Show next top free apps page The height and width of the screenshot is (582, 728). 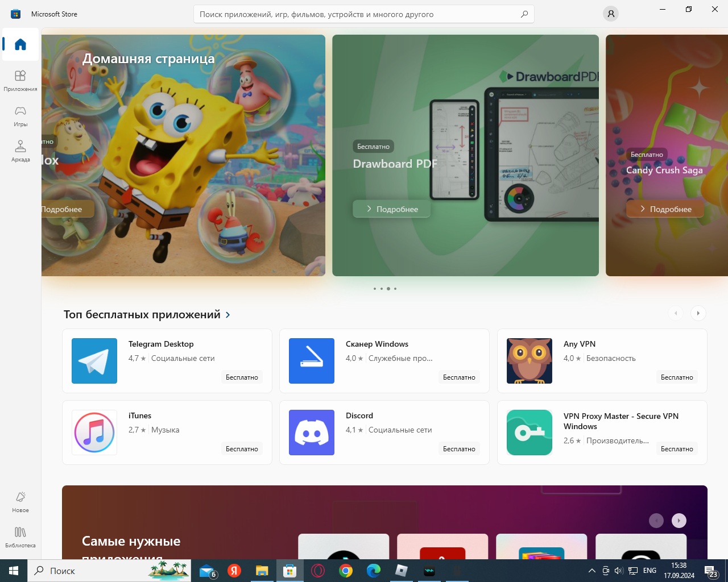click(x=698, y=313)
